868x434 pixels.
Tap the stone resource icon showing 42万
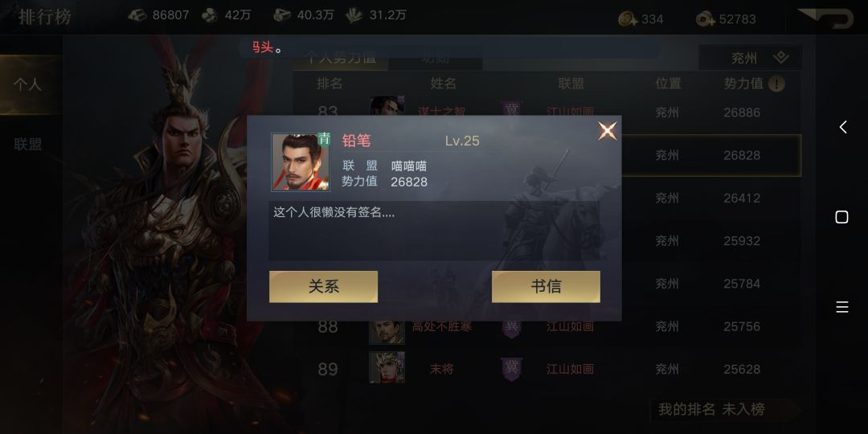pos(209,15)
